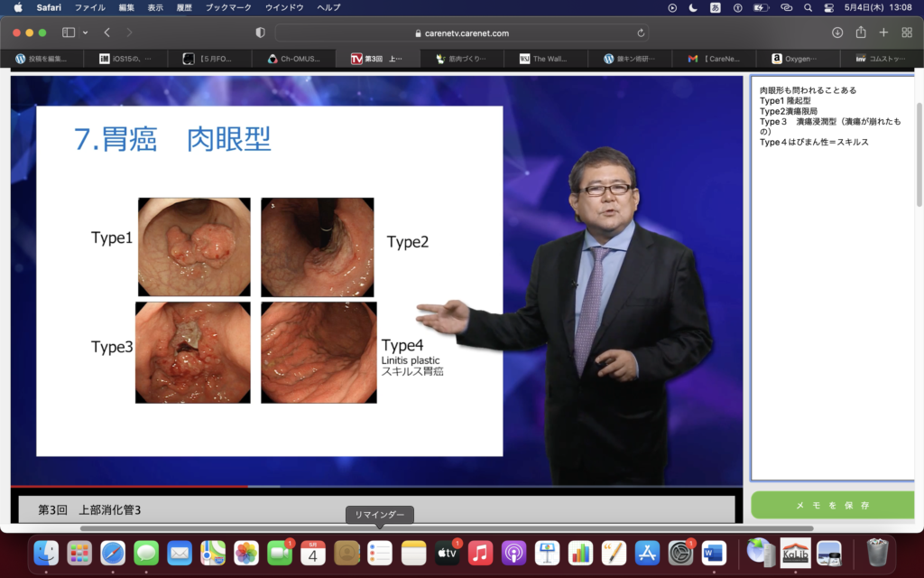This screenshot has width=924, height=578.
Task: Expand the sidebar dropdown chevron
Action: (x=86, y=33)
